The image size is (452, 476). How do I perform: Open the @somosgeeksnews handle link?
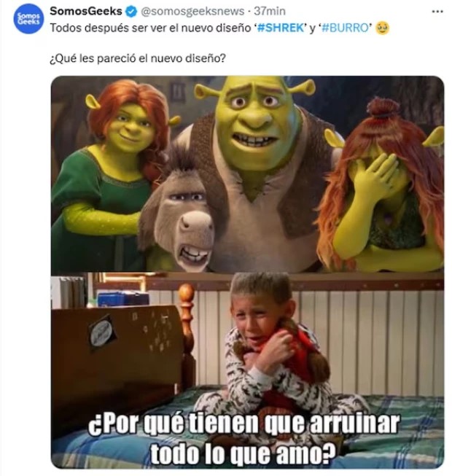pyautogui.click(x=192, y=12)
